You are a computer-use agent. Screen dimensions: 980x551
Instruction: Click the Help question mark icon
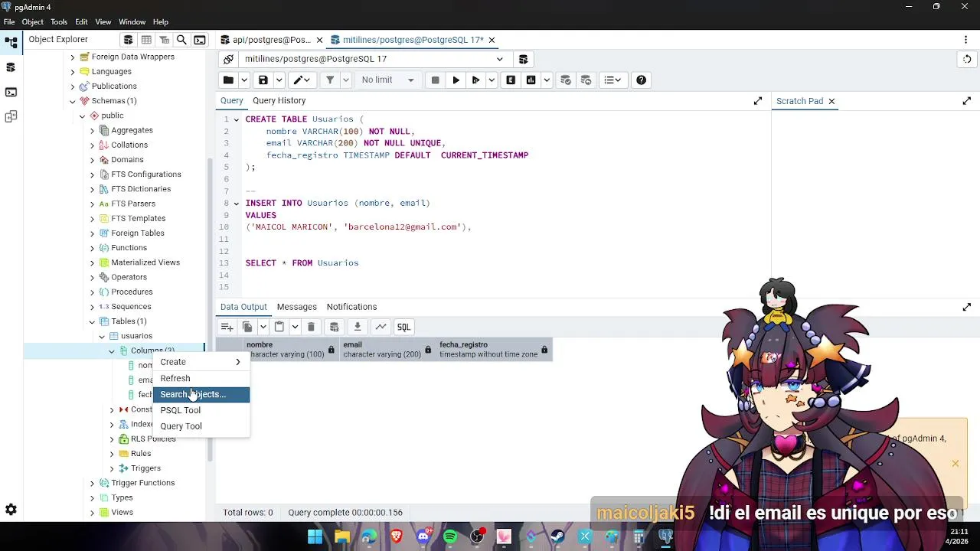[641, 80]
